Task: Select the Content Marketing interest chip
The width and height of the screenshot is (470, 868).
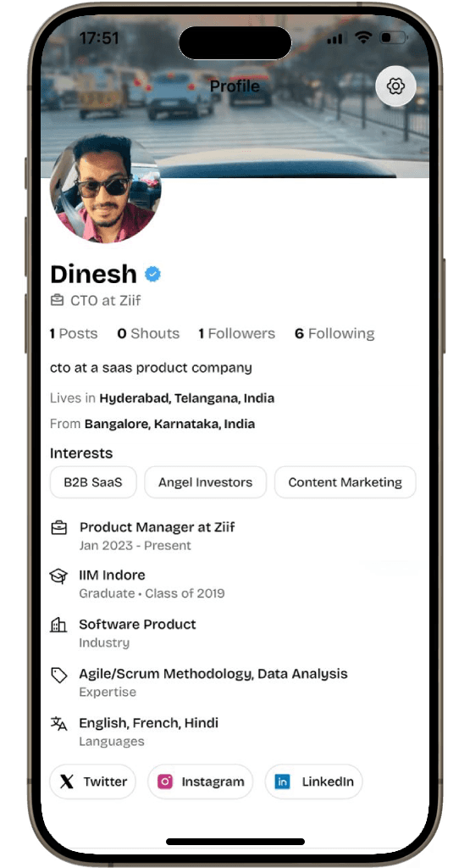Action: pos(345,482)
